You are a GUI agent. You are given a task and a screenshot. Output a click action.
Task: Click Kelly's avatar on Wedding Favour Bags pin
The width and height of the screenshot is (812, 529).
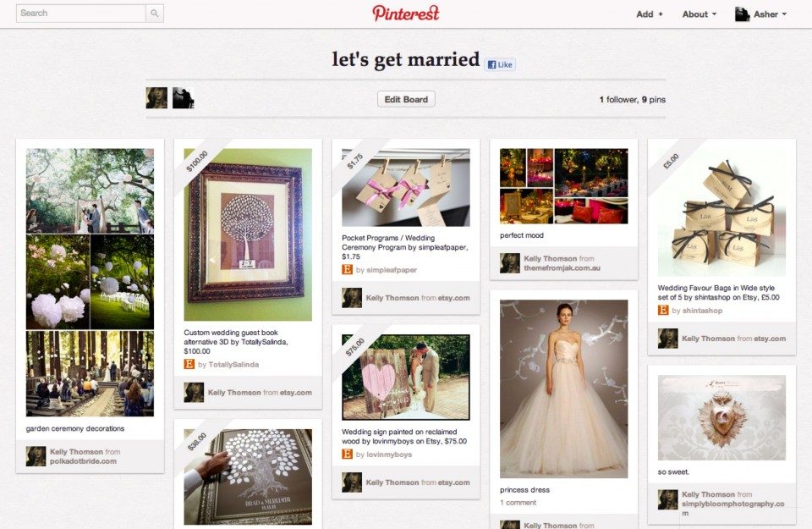[667, 339]
